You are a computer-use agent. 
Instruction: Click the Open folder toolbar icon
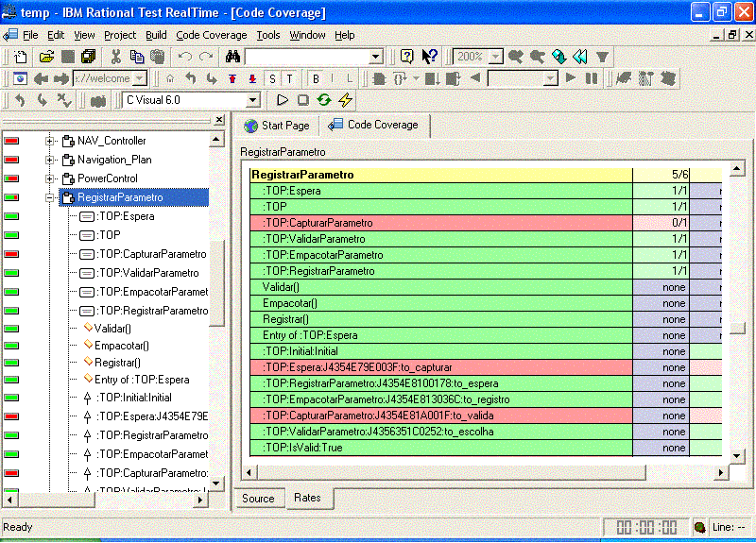pos(46,57)
